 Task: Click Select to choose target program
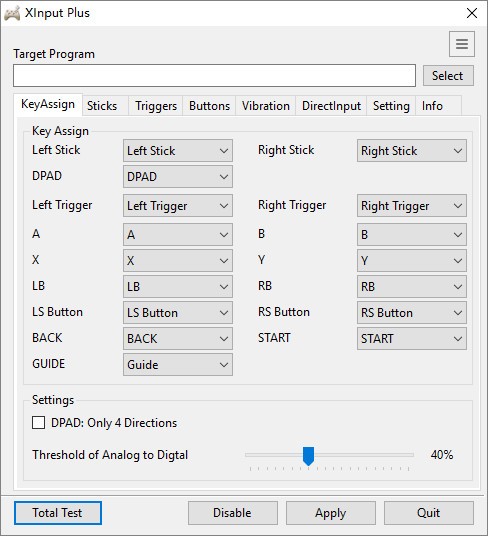tap(448, 76)
